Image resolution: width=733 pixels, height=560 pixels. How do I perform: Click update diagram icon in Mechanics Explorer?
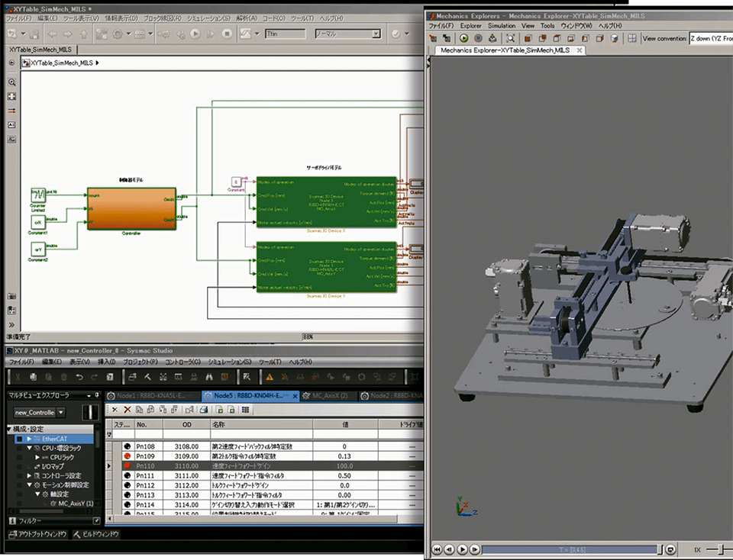pyautogui.click(x=492, y=38)
